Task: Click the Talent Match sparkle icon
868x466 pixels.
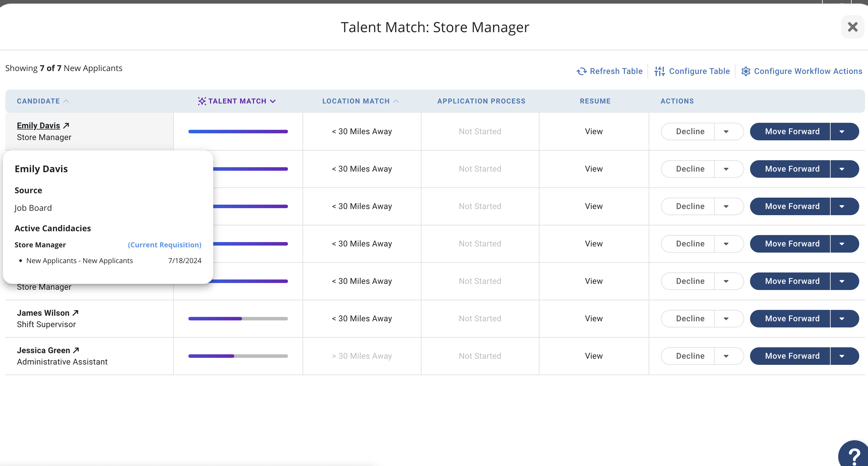Action: click(x=202, y=101)
